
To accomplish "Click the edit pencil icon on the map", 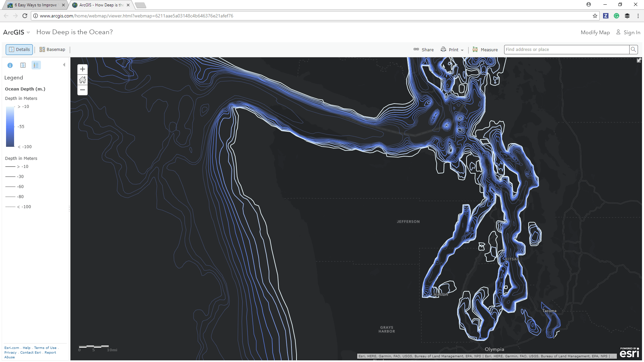I will pos(639,60).
